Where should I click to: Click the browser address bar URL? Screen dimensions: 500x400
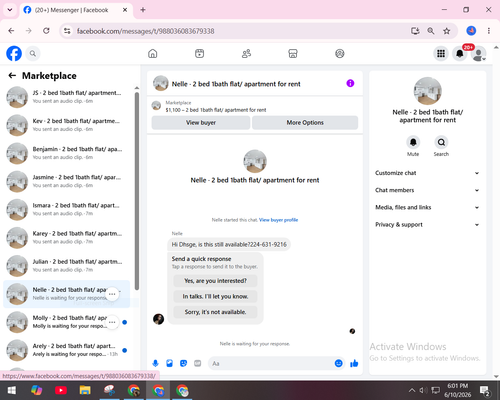[145, 31]
